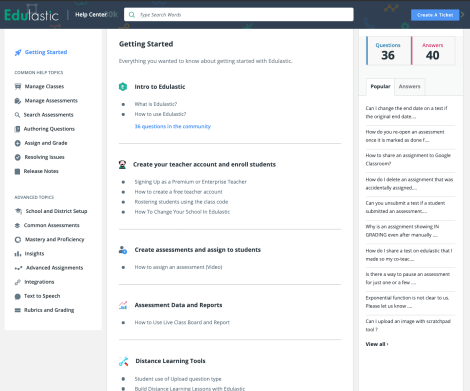Click the Getting Started rocket icon
This screenshot has width=470, height=391.
point(18,52)
